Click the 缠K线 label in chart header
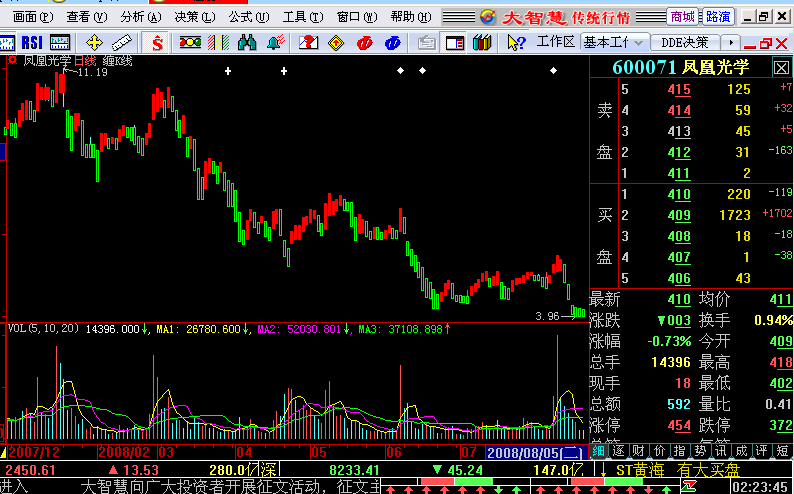 (x=117, y=61)
